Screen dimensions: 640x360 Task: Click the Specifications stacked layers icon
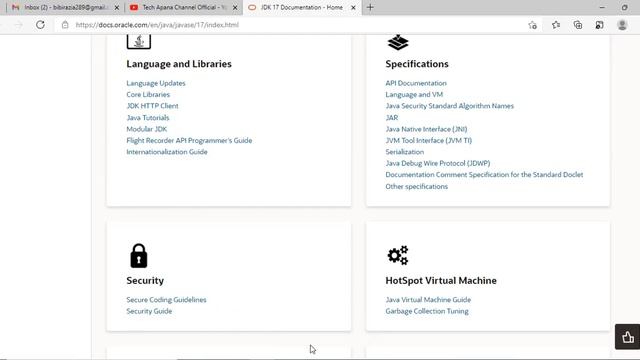click(398, 42)
